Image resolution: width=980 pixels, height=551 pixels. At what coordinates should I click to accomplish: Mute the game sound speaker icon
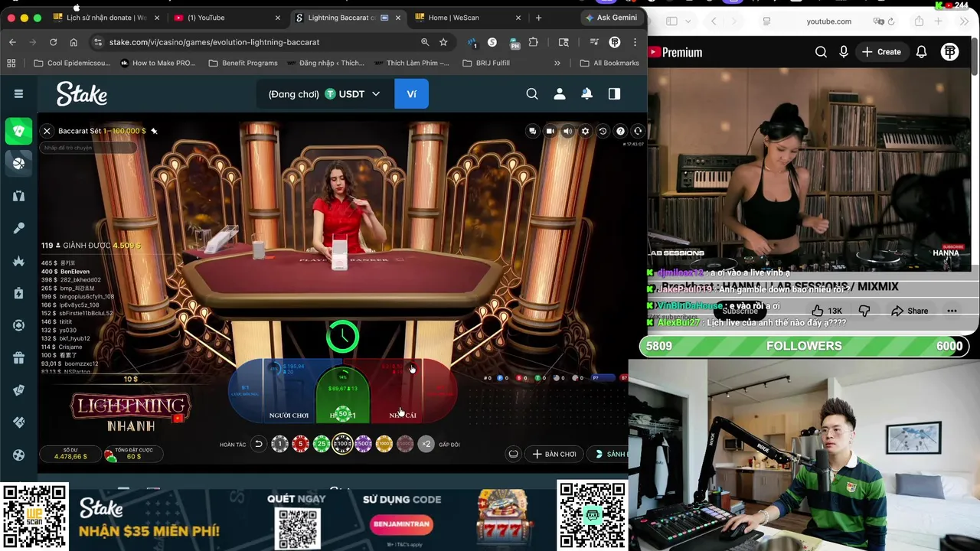tap(567, 131)
